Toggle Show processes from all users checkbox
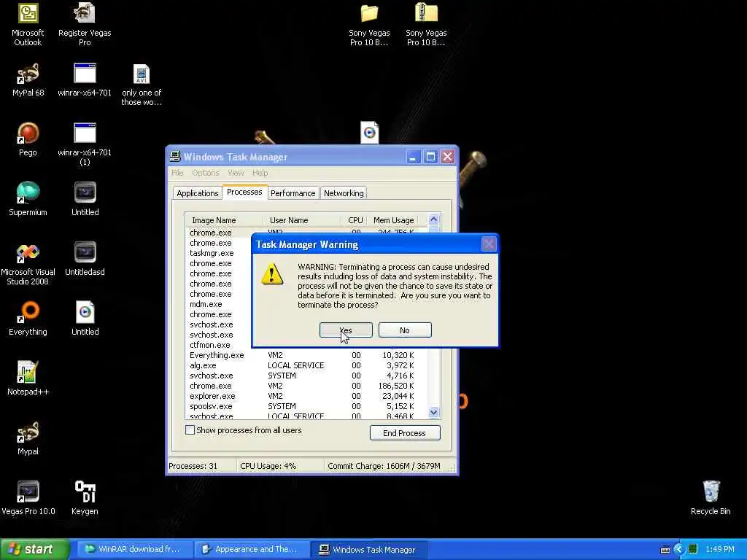Viewport: 747px width, 560px height. coord(190,430)
